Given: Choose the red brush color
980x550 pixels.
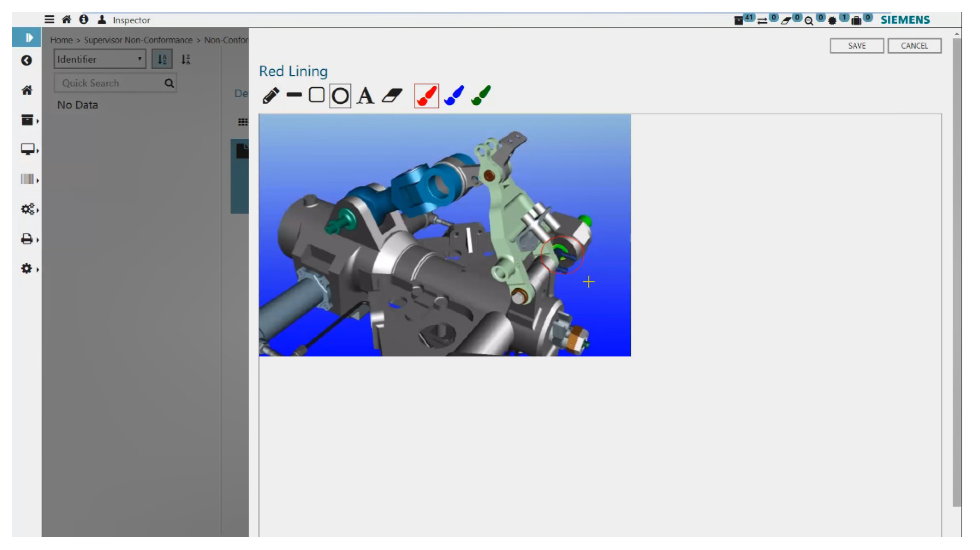Looking at the screenshot, I should pyautogui.click(x=426, y=96).
